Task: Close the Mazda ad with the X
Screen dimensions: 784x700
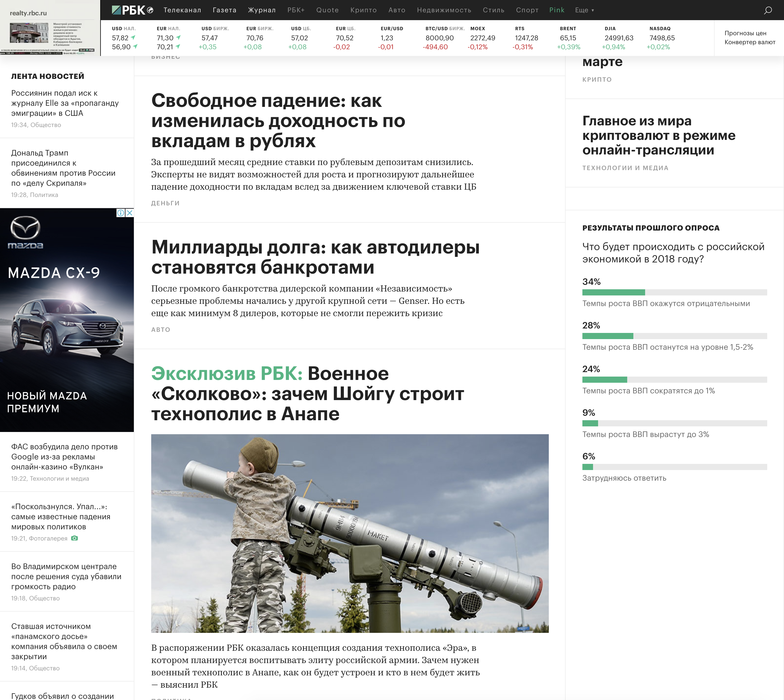Action: pos(130,213)
